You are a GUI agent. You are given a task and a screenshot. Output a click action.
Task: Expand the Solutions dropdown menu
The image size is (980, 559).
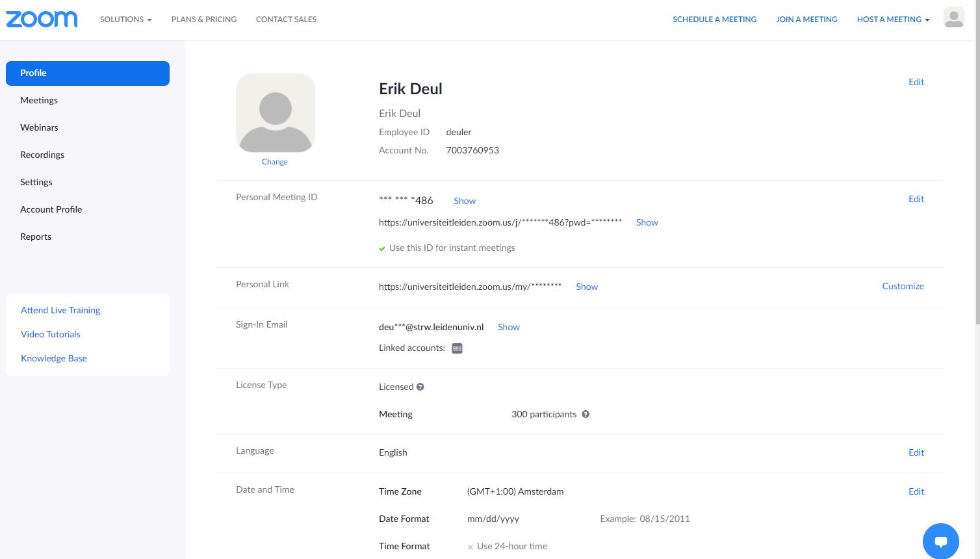(125, 19)
